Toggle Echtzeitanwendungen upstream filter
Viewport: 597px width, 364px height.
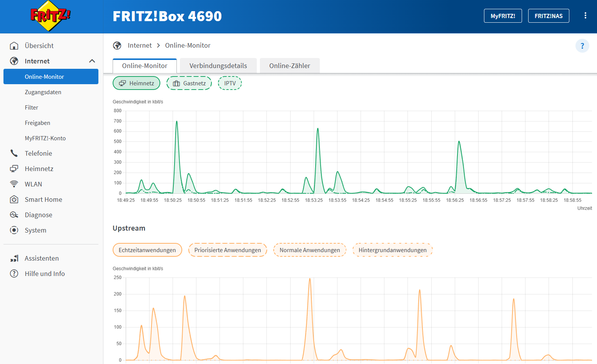(147, 250)
